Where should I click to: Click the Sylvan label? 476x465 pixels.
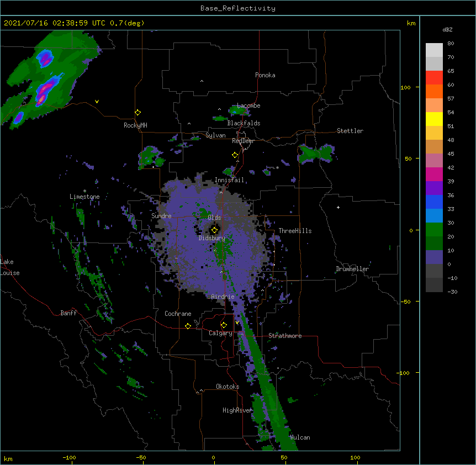tap(215, 135)
